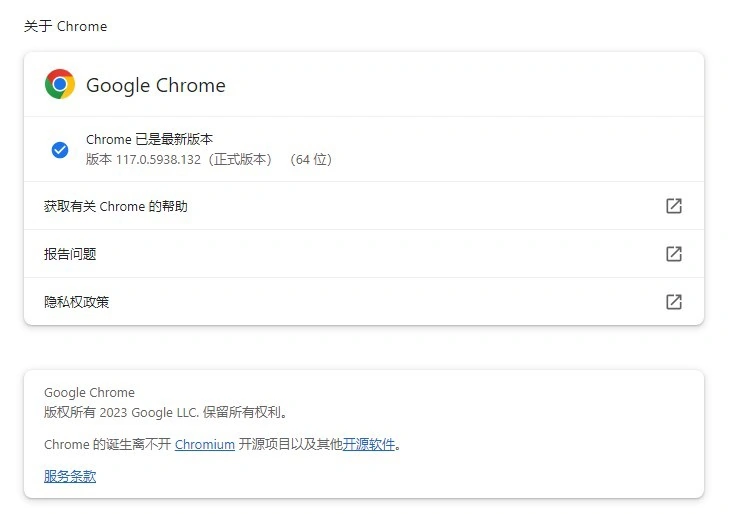
Task: Open the 获取有关 Chrome 的帮助 row
Action: click(x=116, y=206)
